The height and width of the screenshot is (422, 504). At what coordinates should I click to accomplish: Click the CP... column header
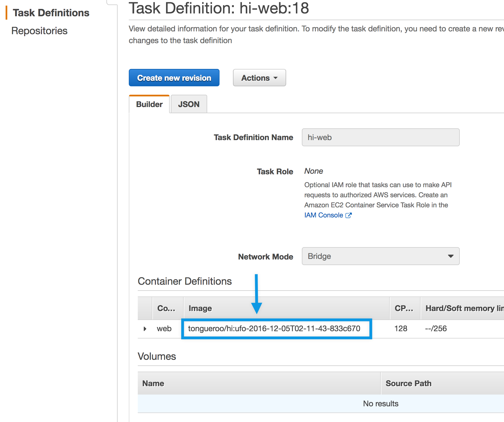tap(405, 308)
